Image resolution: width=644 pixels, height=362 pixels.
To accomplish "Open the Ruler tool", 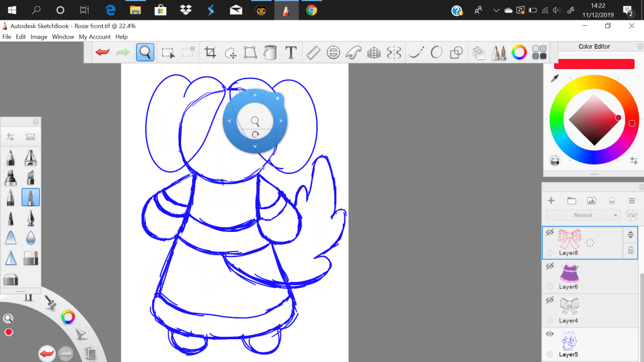I will 313,53.
